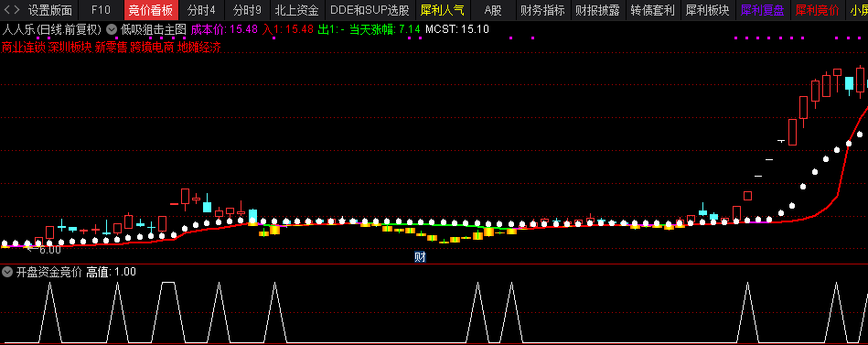Select the 竞价看板 tab
The width and height of the screenshot is (868, 345).
(151, 10)
